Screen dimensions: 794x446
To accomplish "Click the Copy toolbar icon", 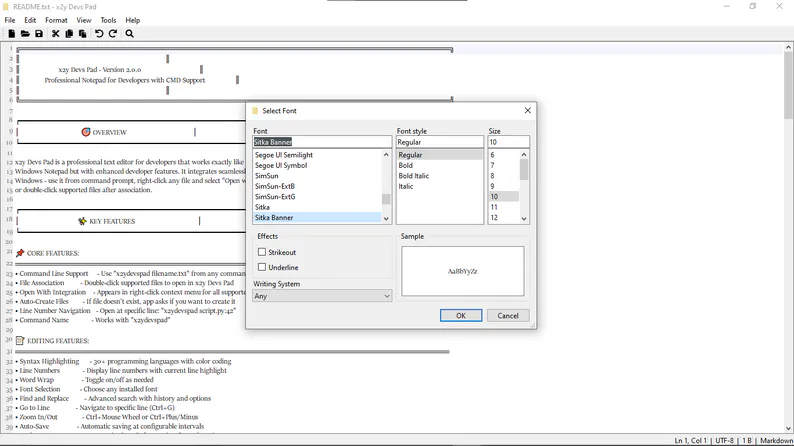I will [69, 34].
